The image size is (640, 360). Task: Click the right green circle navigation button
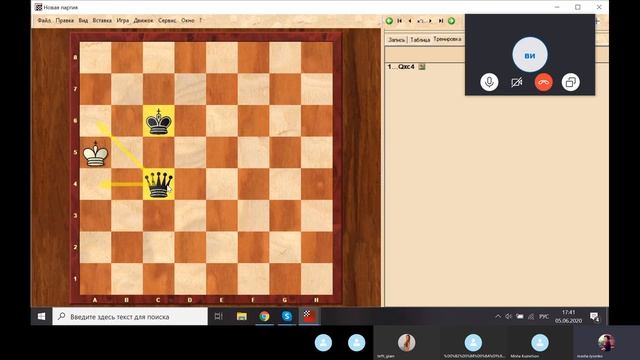(451, 21)
